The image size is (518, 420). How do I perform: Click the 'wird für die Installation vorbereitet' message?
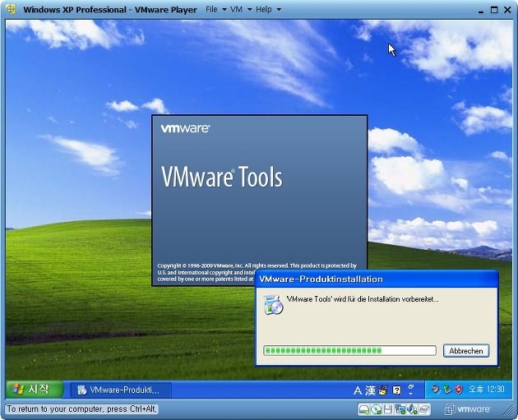(x=363, y=299)
